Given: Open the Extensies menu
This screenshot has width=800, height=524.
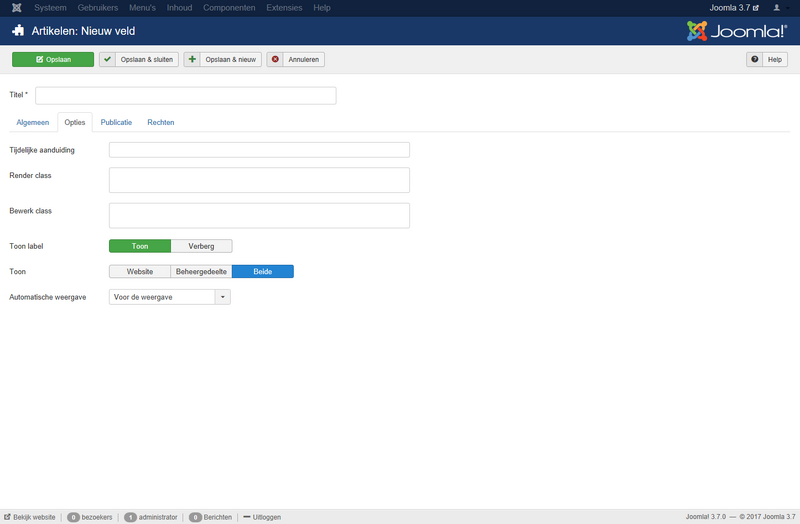Looking at the screenshot, I should click(x=284, y=8).
